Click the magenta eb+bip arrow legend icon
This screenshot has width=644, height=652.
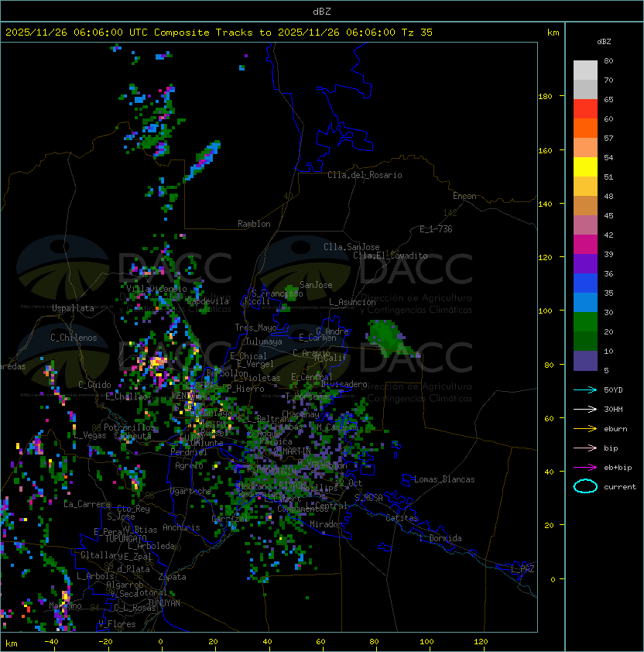pyautogui.click(x=585, y=468)
